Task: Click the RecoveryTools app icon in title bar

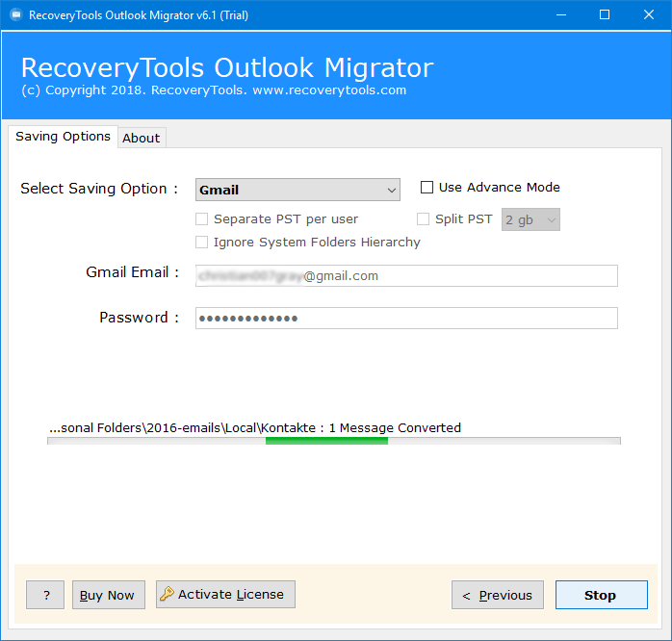Action: [15, 15]
